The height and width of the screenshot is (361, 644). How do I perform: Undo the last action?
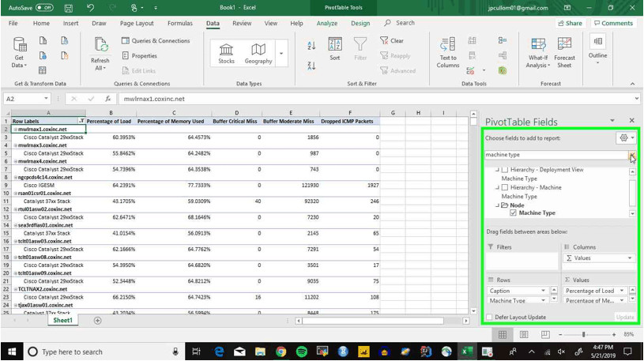click(90, 8)
